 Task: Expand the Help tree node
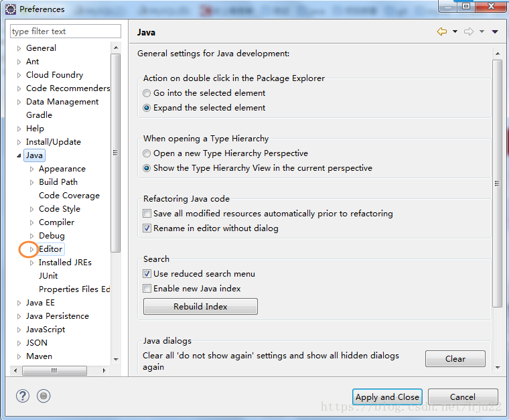19,129
